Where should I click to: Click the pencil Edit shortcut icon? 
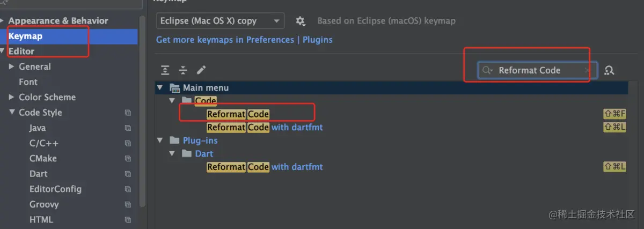pyautogui.click(x=201, y=70)
